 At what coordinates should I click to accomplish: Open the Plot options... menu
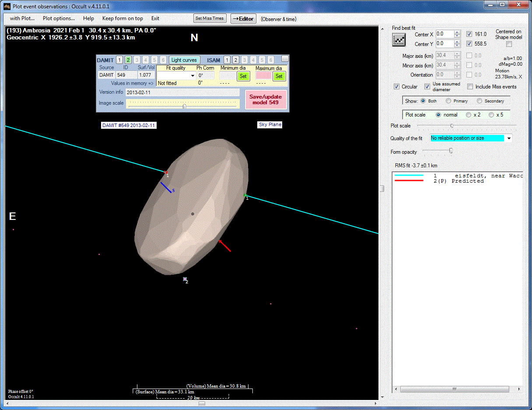click(x=59, y=18)
